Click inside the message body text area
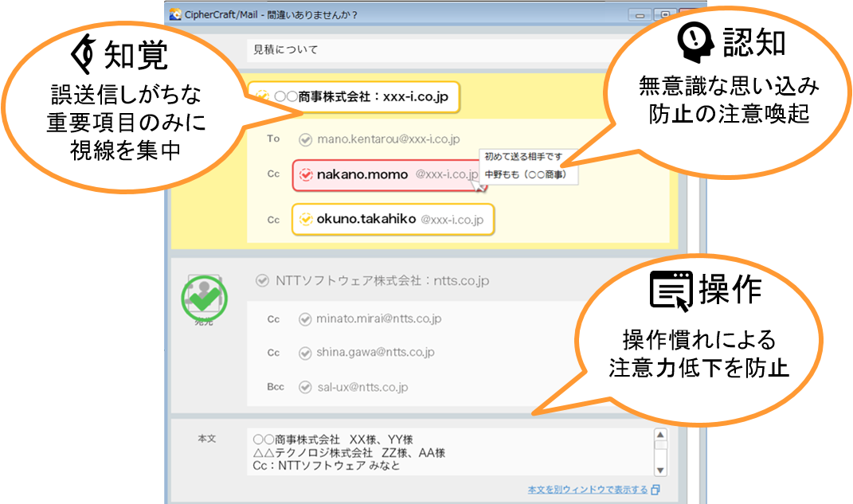This screenshot has width=853, height=504. click(x=446, y=451)
